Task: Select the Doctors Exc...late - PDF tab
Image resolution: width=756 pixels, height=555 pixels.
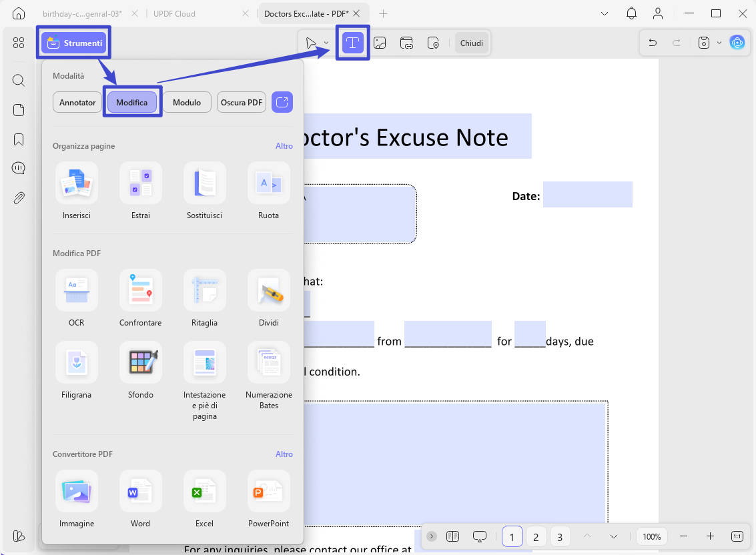Action: (306, 13)
